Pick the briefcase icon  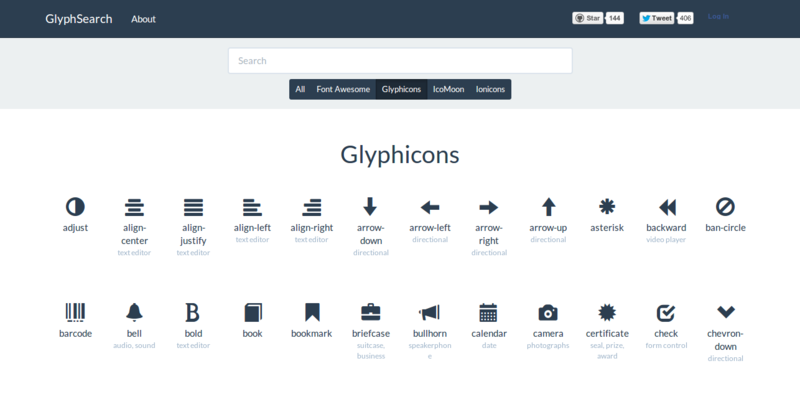(370, 312)
